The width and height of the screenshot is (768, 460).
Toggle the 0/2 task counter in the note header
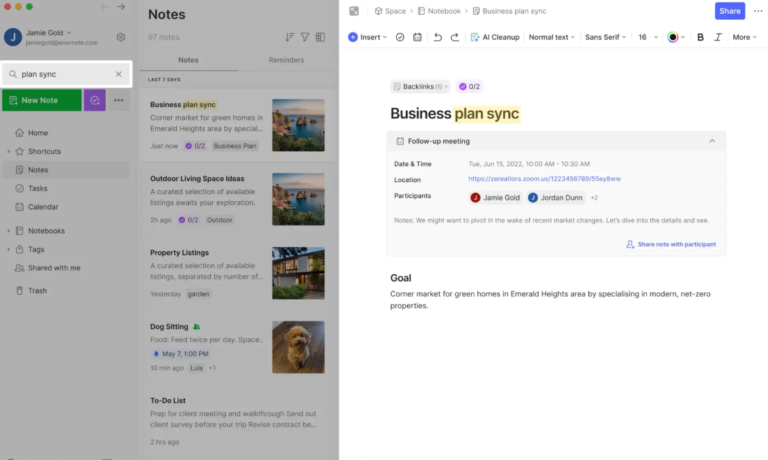469,87
